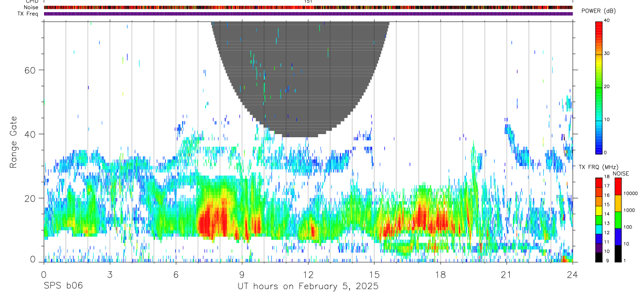The image size is (644, 297).
Task: Click the '100' tick on the NOISE scale
Action: (x=628, y=227)
